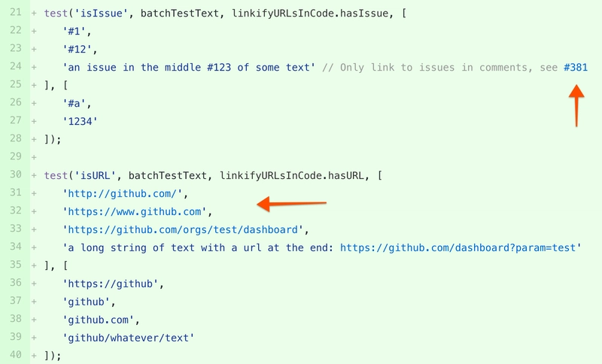
Task: Click line number 35
Action: (x=15, y=265)
